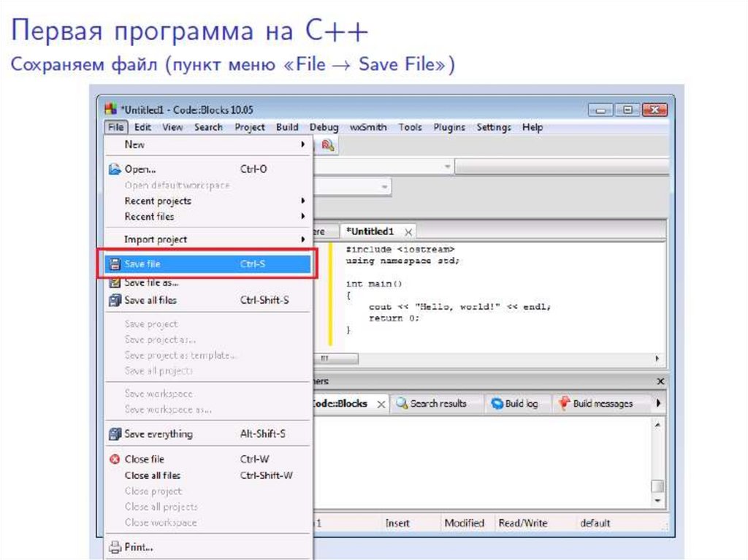This screenshot has height=560, width=748.
Task: Open the Tools menu
Action: tap(411, 127)
